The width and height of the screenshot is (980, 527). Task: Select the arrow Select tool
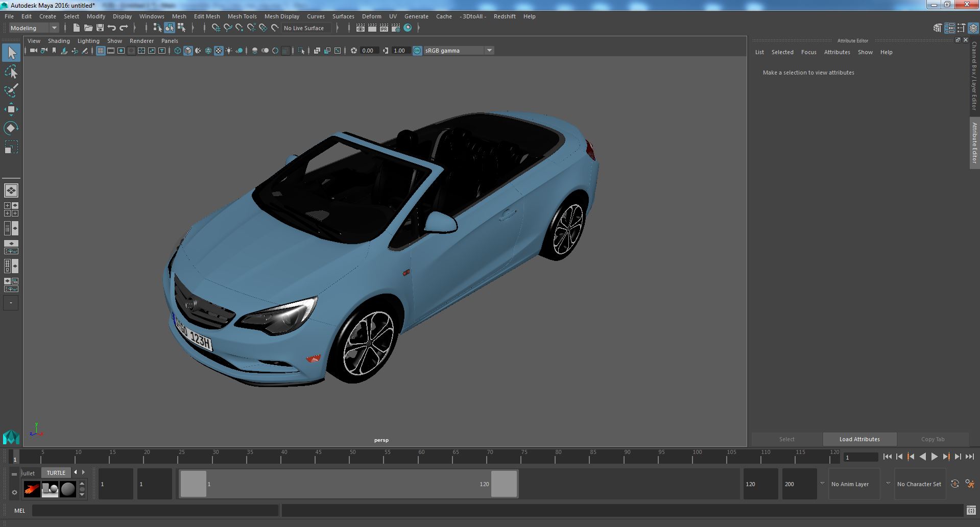[11, 53]
